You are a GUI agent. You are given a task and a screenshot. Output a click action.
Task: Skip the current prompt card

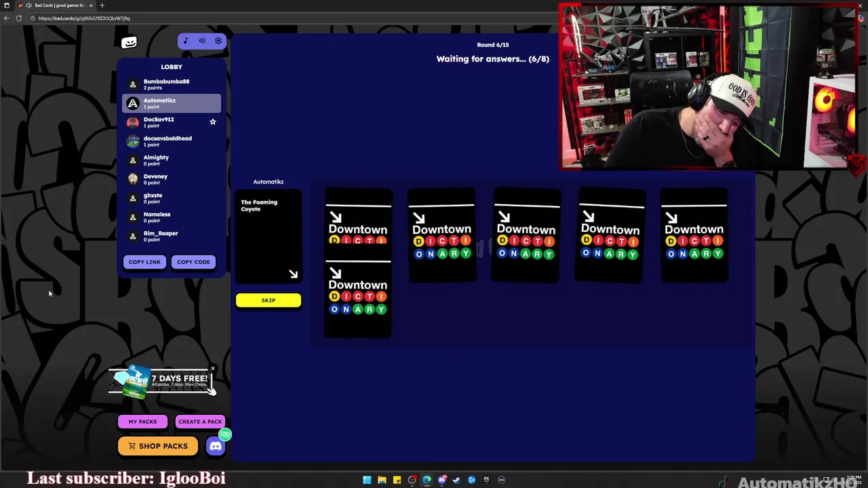coord(269,300)
